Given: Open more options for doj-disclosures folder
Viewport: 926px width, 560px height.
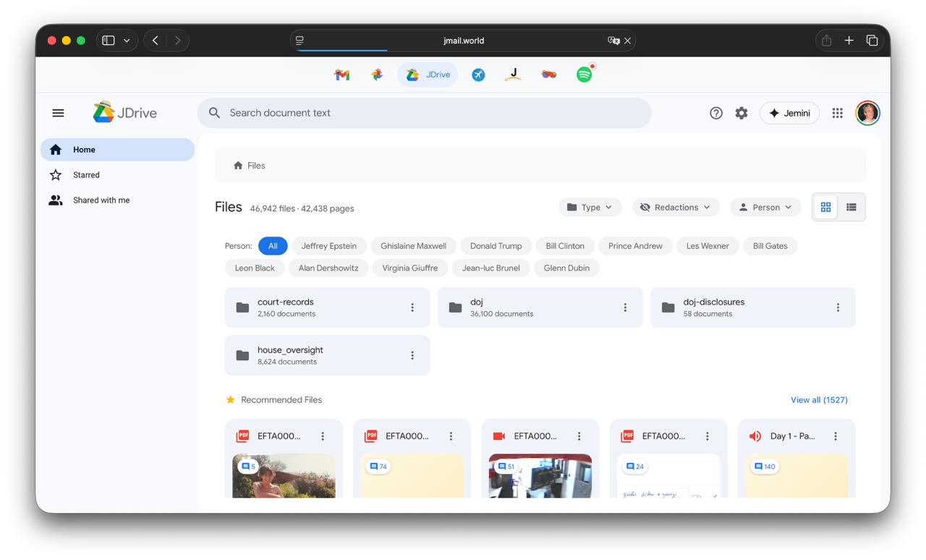Looking at the screenshot, I should pos(838,307).
